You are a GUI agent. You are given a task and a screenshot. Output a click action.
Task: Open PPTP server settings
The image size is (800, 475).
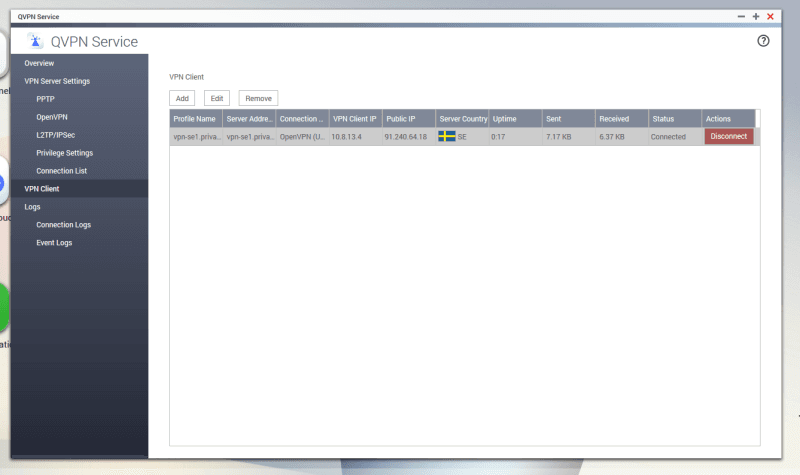[46, 99]
